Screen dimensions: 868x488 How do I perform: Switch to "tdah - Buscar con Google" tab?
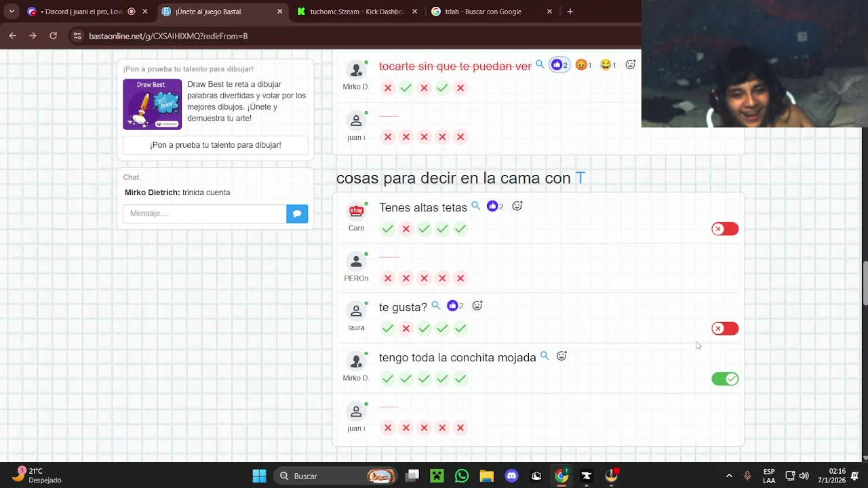(492, 12)
